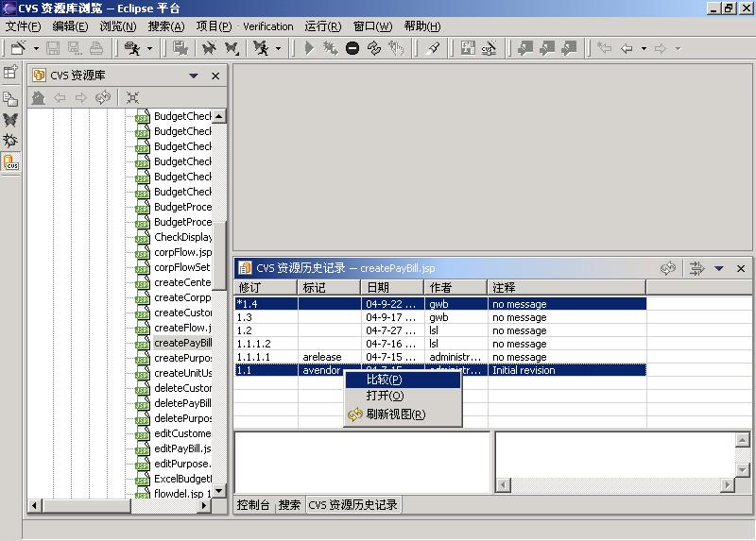Close the CVS history view
Image resolution: width=756 pixels, height=541 pixels.
coord(741,268)
